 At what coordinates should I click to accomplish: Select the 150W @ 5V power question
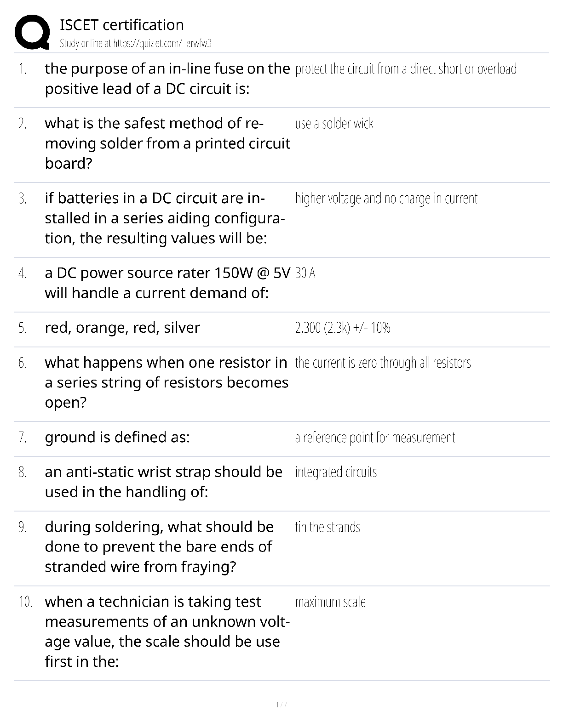pos(167,283)
